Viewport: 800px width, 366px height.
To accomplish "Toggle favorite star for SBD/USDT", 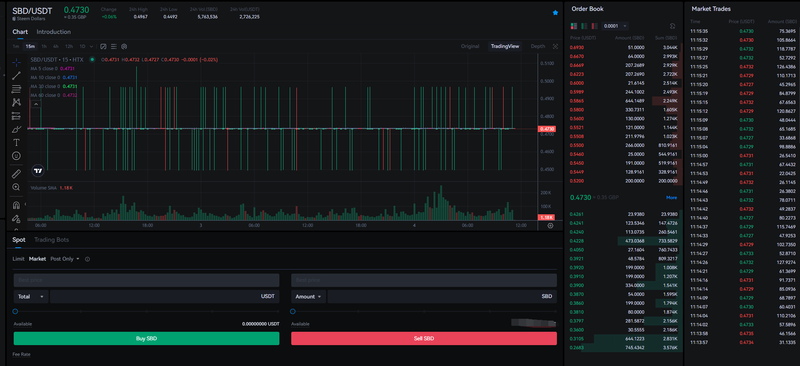I will tap(556, 12).
